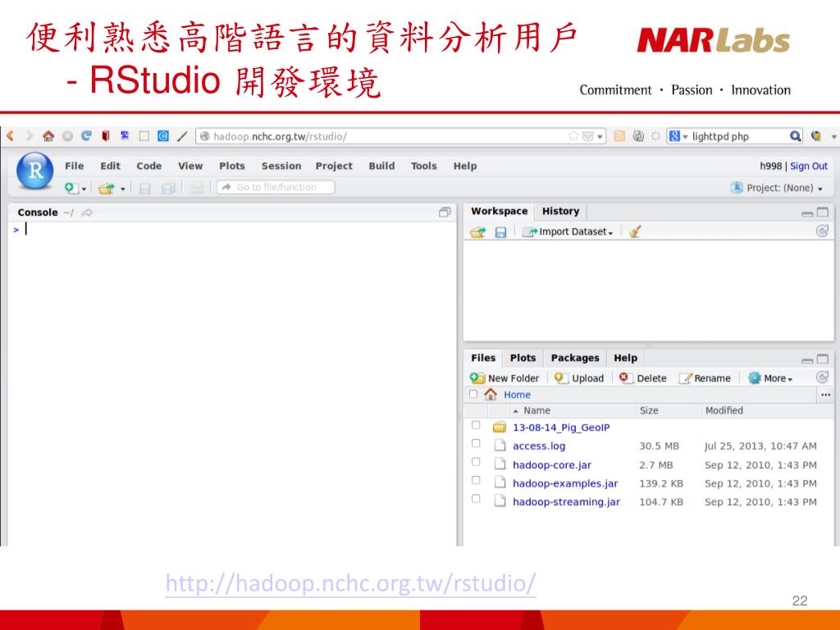840x630 pixels.
Task: Click the Delete button in Files pane
Action: [642, 378]
